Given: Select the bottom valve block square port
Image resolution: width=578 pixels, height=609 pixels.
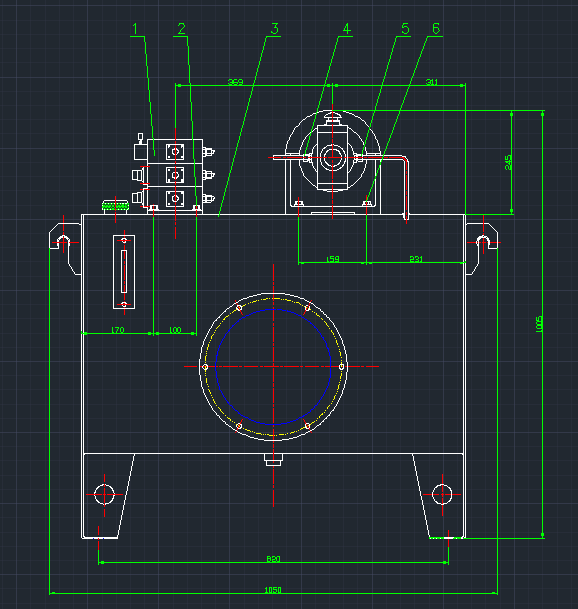Looking at the screenshot, I should point(175,198).
